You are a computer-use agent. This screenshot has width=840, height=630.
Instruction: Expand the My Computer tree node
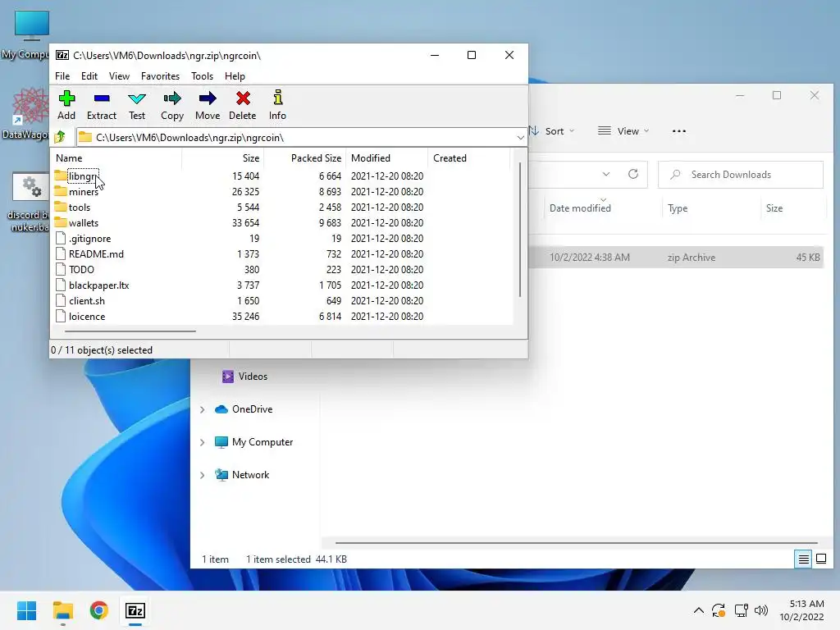202,442
